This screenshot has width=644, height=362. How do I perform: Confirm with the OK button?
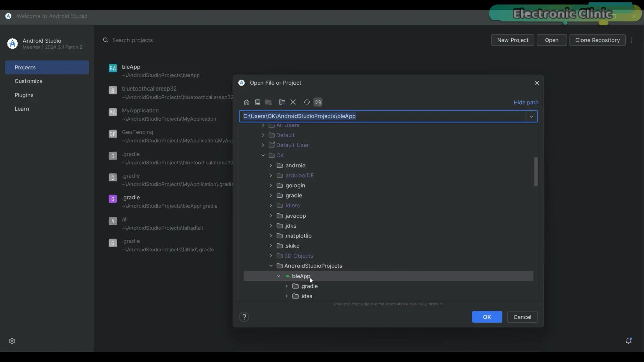pyautogui.click(x=487, y=317)
